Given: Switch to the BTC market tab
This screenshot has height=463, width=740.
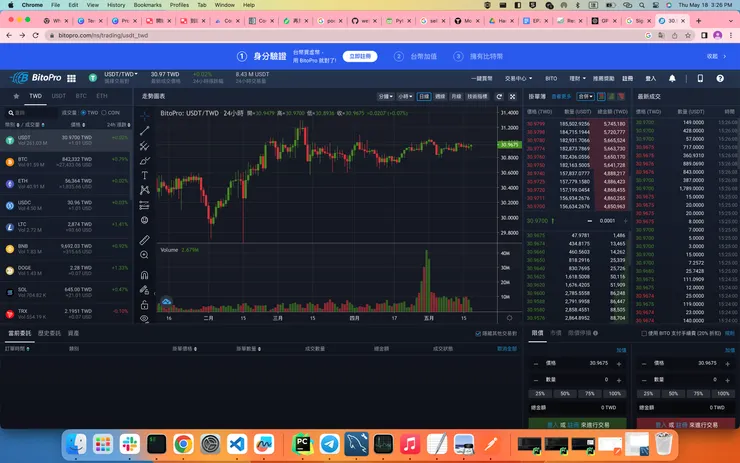Looking at the screenshot, I should tap(81, 96).
